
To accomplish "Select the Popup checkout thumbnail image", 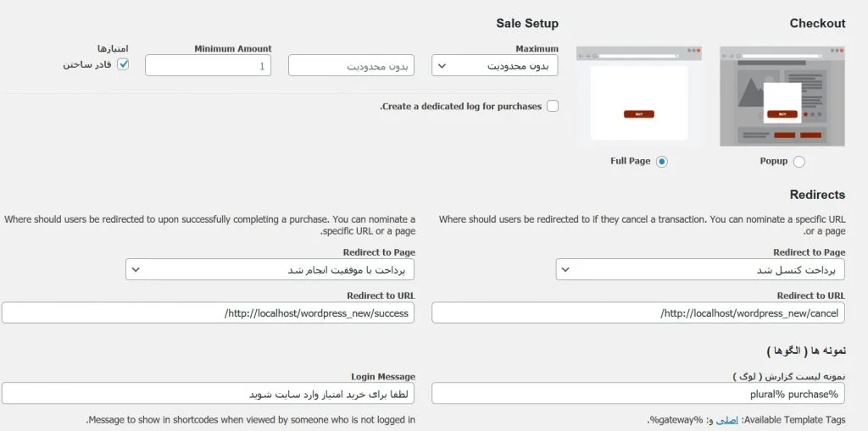I will click(782, 97).
